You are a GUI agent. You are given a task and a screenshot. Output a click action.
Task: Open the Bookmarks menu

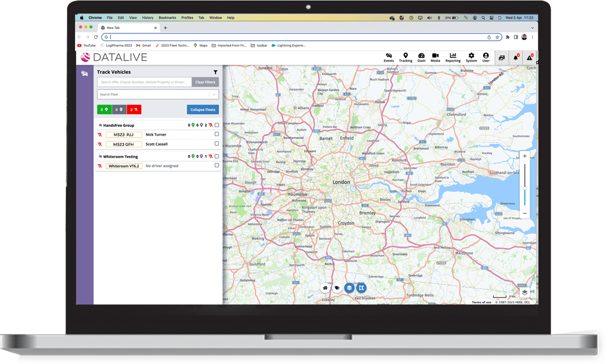click(168, 18)
